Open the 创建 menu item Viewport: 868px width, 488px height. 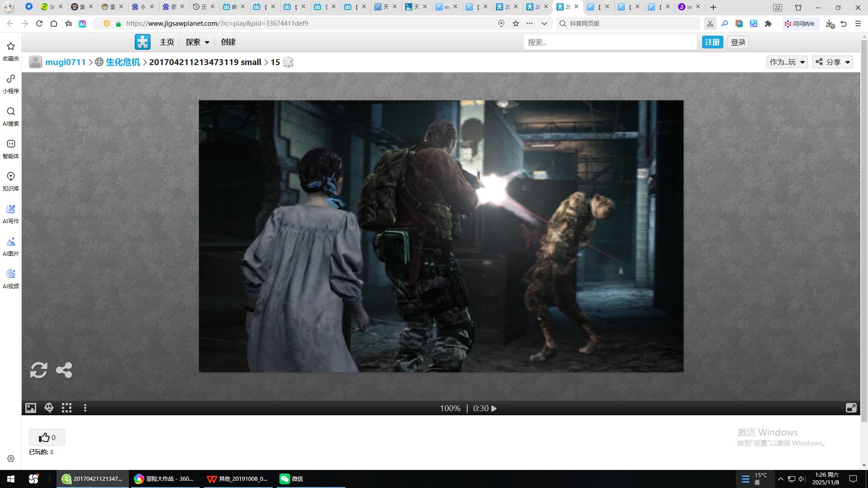coord(228,42)
